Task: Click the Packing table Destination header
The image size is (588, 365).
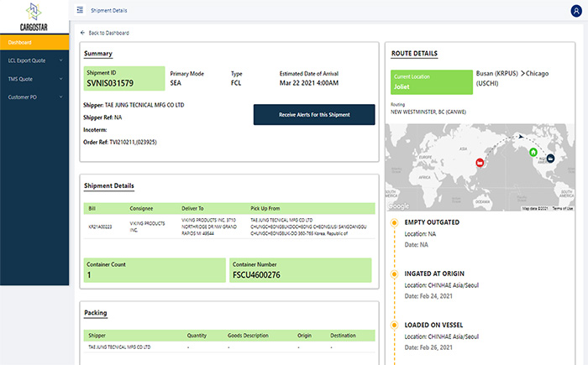Action: click(x=343, y=336)
